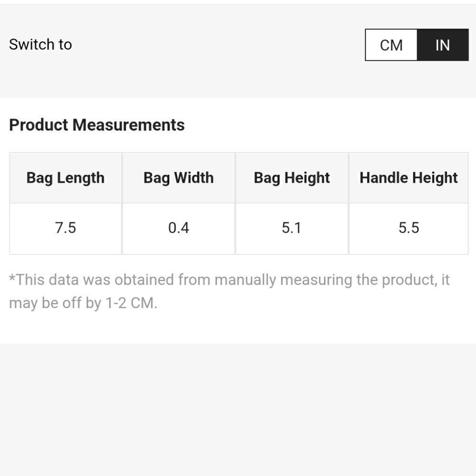This screenshot has height=476, width=476.
Task: Click the Bag Height column header
Action: tap(291, 178)
